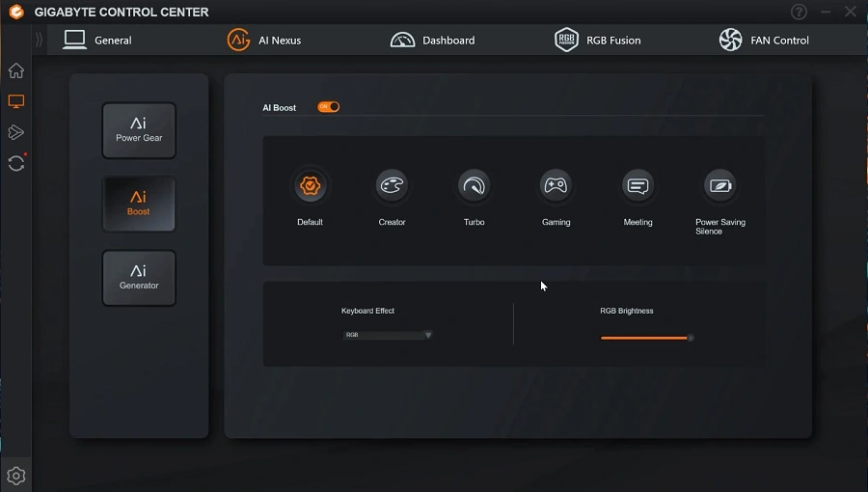868x492 pixels.
Task: Open the Dashboard tab
Action: coord(432,40)
